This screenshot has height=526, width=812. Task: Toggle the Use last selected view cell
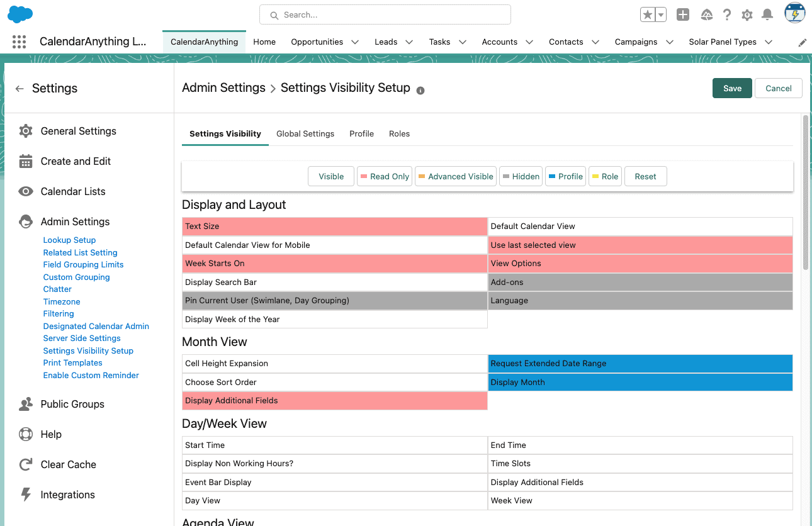click(x=640, y=245)
